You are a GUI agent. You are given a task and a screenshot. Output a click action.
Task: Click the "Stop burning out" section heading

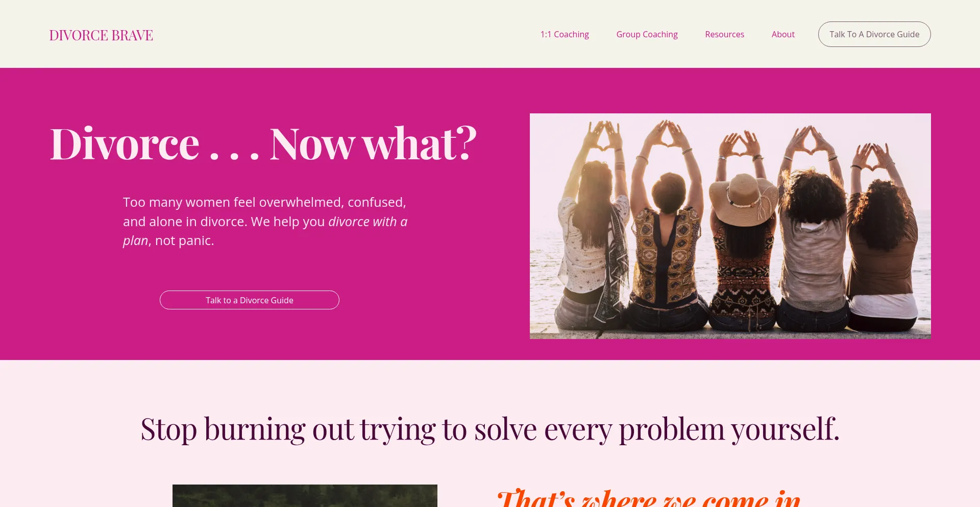[x=490, y=429]
